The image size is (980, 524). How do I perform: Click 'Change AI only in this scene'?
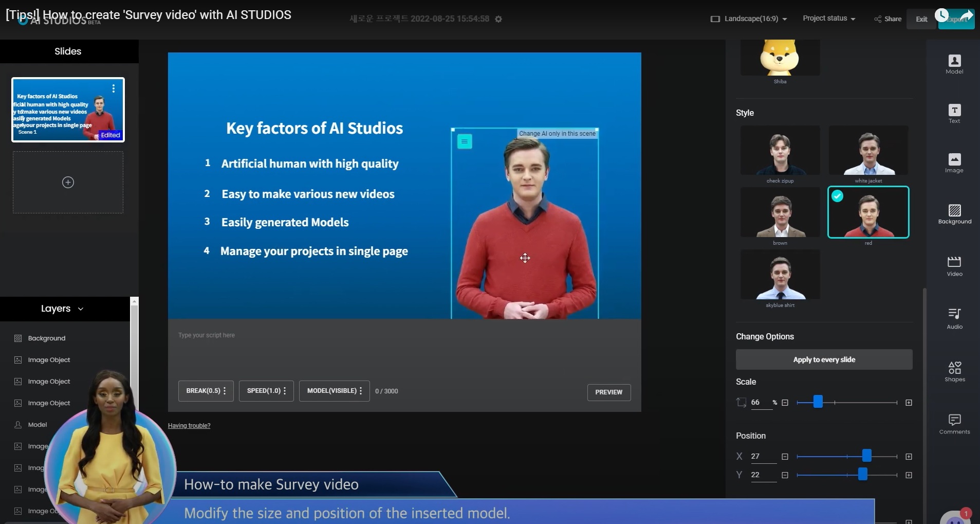click(557, 133)
